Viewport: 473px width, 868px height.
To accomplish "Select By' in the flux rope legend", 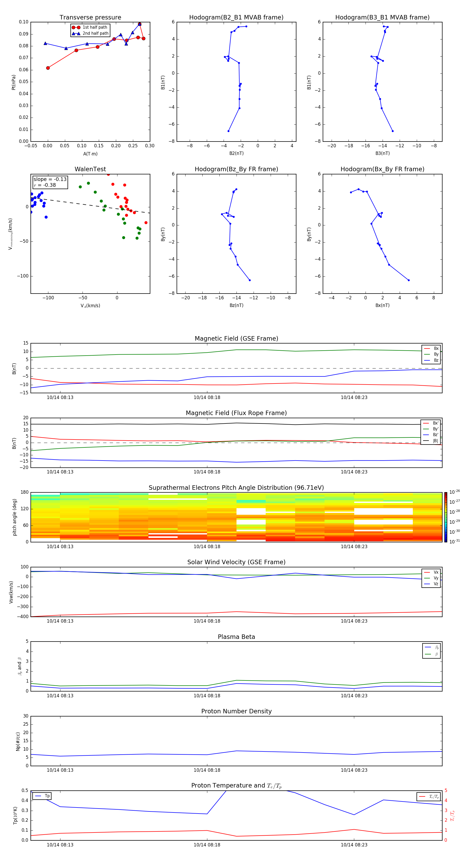I will click(x=431, y=429).
